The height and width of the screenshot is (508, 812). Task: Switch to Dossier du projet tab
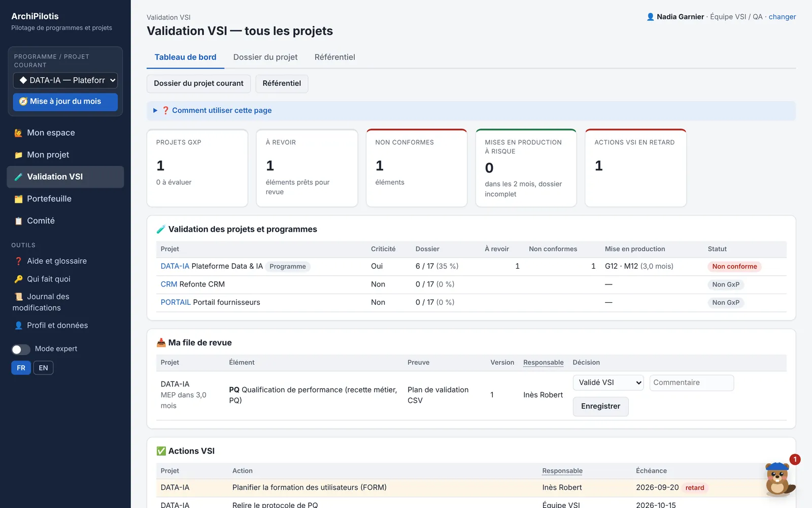pos(265,57)
